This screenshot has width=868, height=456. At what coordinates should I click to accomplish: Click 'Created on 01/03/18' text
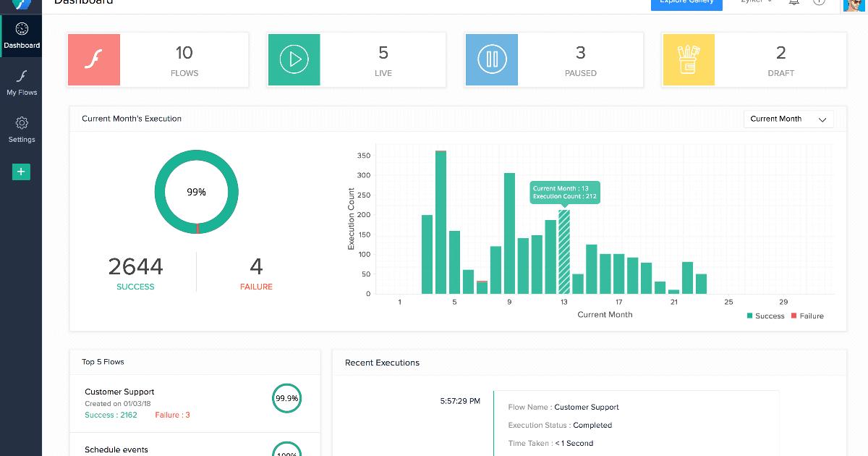point(117,404)
